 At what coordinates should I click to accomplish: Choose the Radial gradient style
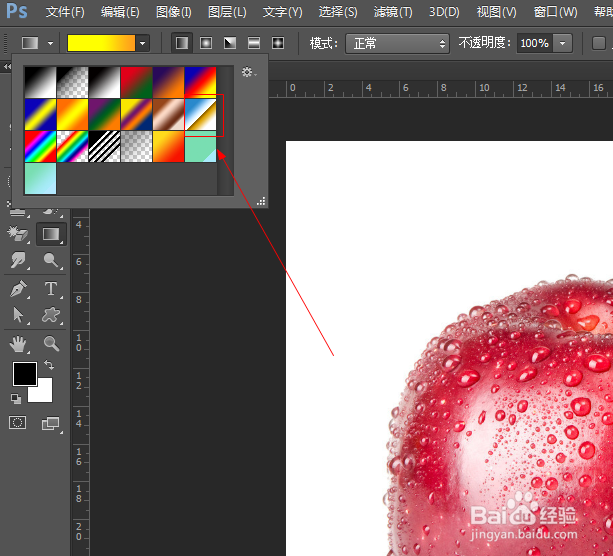(206, 43)
